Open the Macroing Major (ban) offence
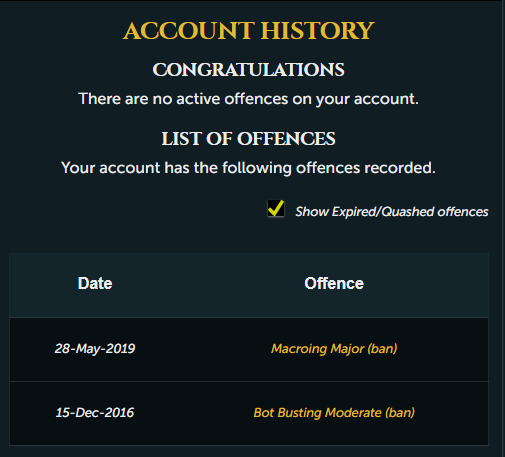The image size is (505, 457). click(x=334, y=349)
